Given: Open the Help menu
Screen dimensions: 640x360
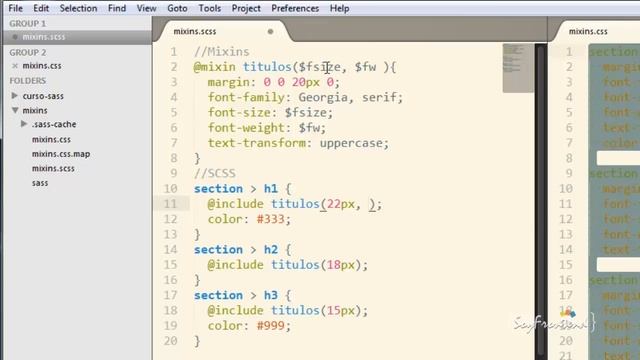Looking at the screenshot, I should (340, 8).
